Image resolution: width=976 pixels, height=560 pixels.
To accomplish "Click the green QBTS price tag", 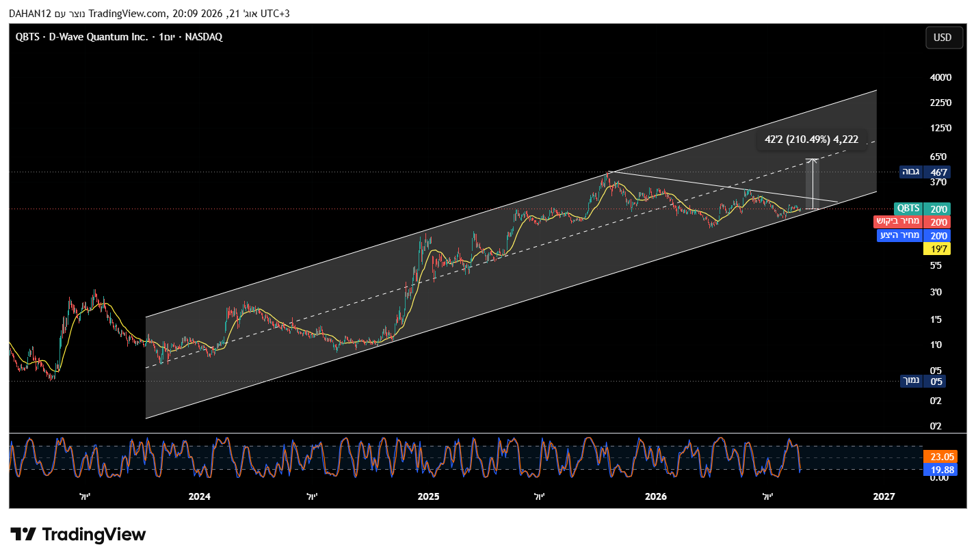I will (x=908, y=209).
